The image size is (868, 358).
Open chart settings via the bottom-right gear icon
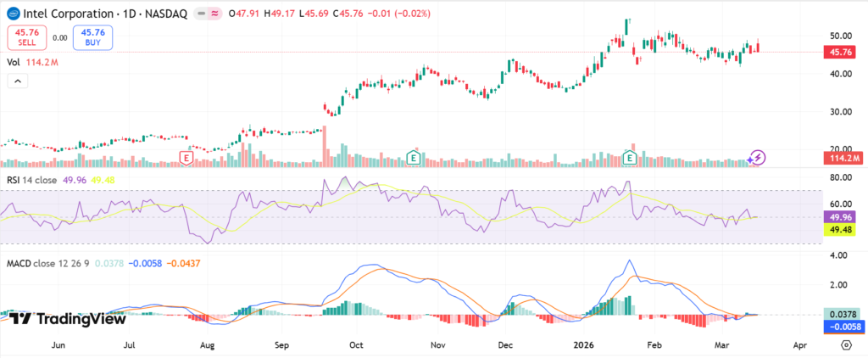click(846, 345)
